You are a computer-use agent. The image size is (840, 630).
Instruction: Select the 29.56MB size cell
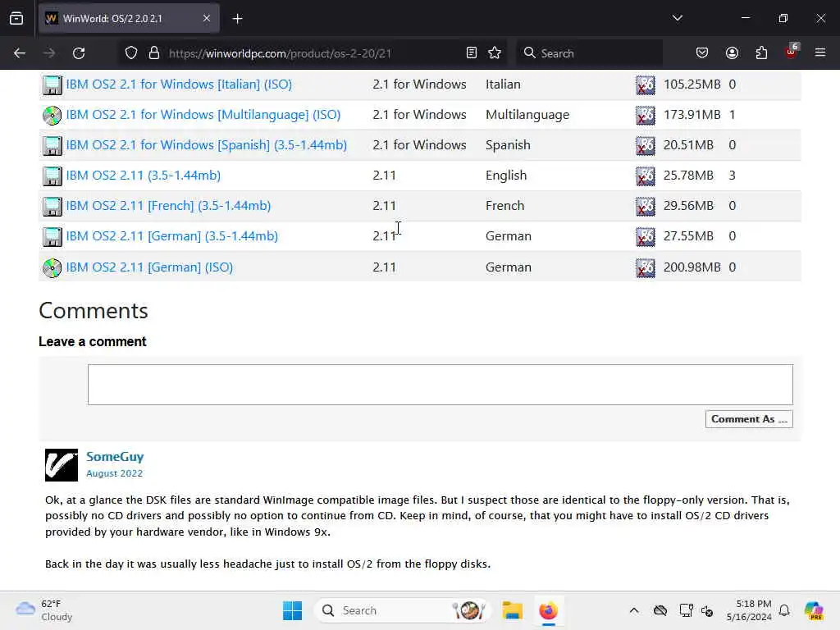(688, 206)
